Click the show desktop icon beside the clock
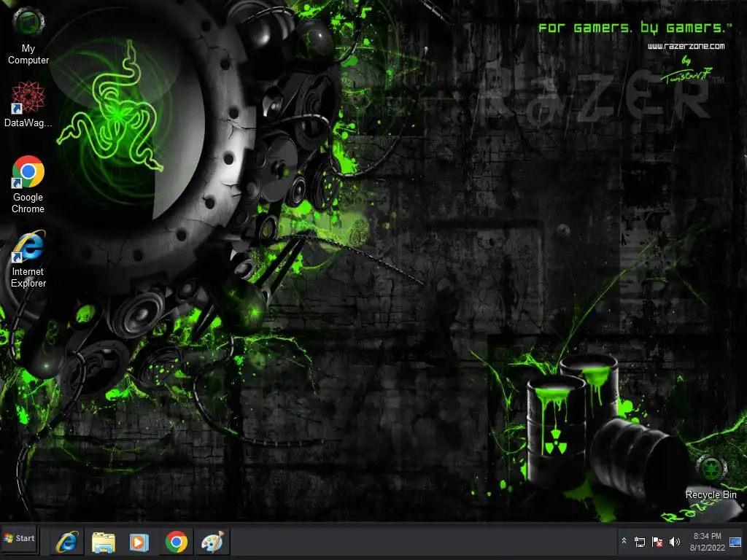 [x=735, y=542]
